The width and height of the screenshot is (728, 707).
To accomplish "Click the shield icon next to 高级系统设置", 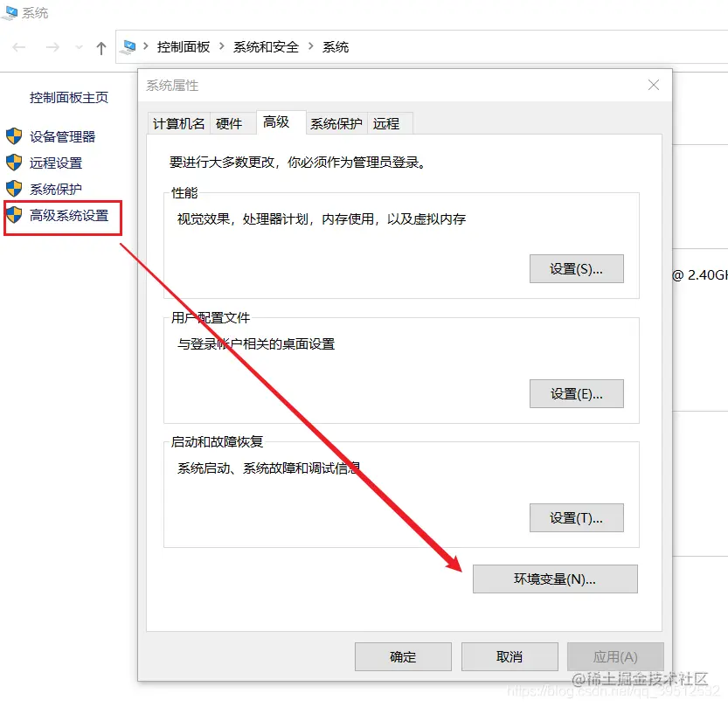I will click(14, 214).
